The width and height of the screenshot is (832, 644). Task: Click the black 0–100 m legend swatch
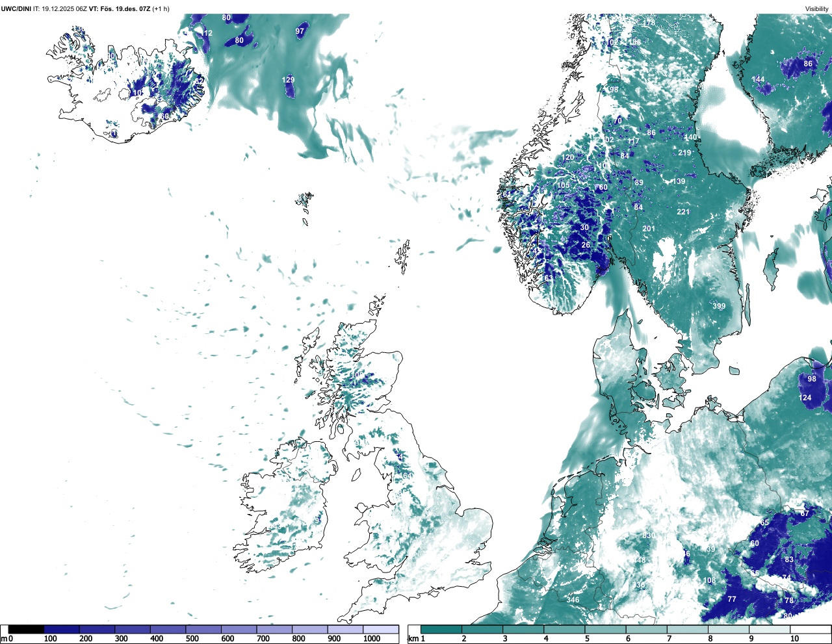pos(26,629)
